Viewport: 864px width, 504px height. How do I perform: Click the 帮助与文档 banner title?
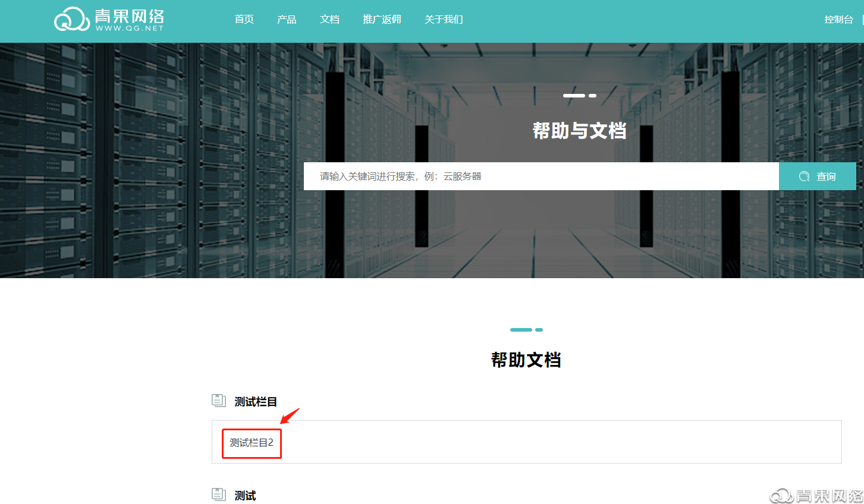tap(579, 131)
